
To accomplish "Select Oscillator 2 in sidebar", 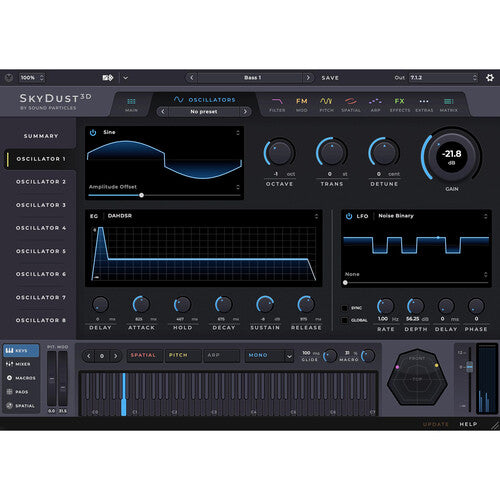I will pyautogui.click(x=41, y=182).
